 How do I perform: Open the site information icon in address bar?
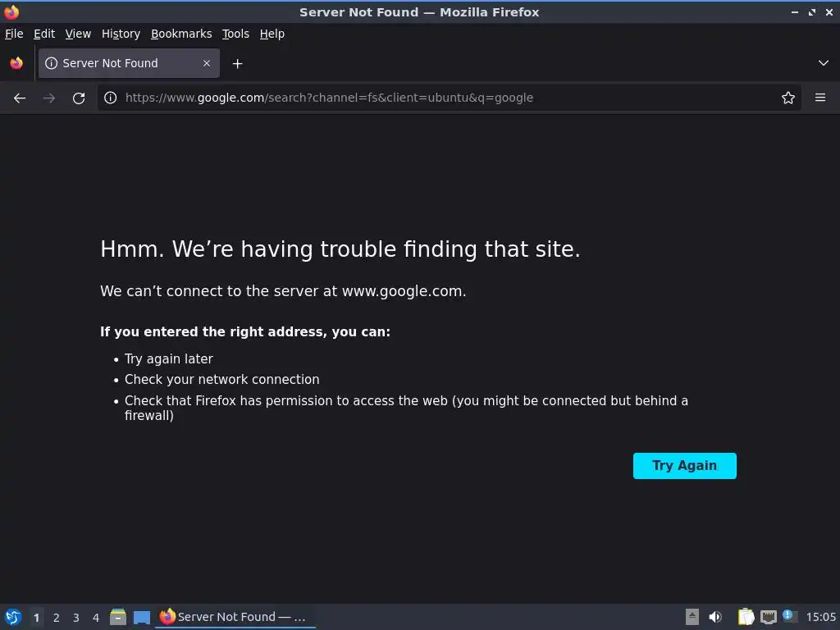coord(111,98)
